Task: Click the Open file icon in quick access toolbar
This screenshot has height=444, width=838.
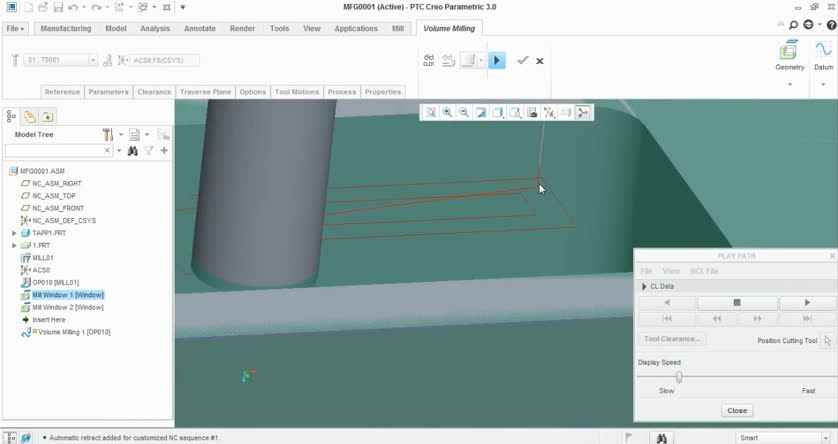Action: (43, 7)
